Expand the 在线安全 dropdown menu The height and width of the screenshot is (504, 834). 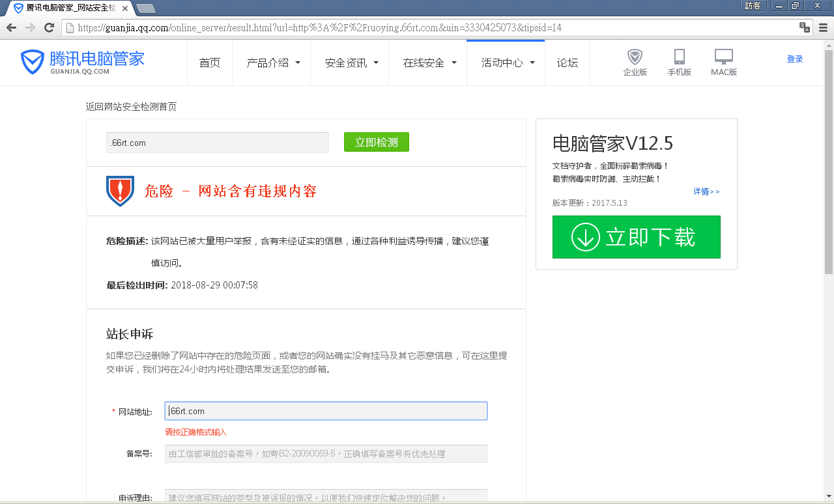click(x=429, y=63)
